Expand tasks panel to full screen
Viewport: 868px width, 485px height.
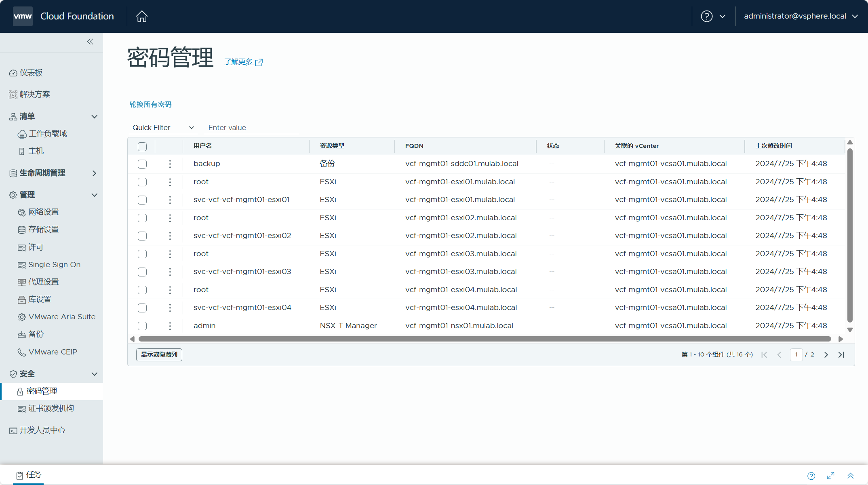click(x=831, y=476)
